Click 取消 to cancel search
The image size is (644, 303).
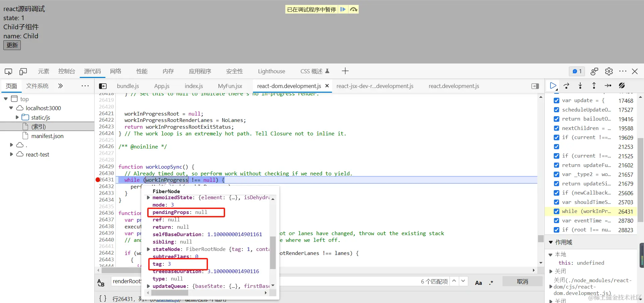522,282
